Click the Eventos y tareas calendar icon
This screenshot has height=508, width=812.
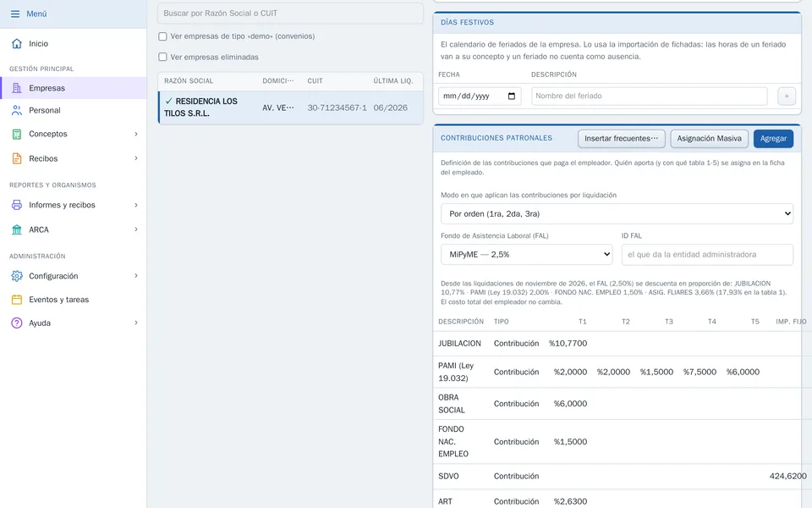pyautogui.click(x=17, y=300)
